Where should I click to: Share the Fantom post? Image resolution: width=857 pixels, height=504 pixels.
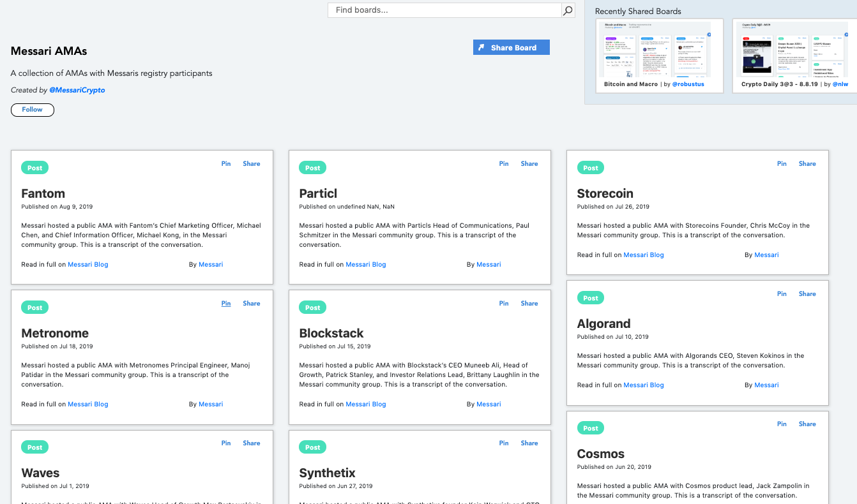tap(252, 164)
